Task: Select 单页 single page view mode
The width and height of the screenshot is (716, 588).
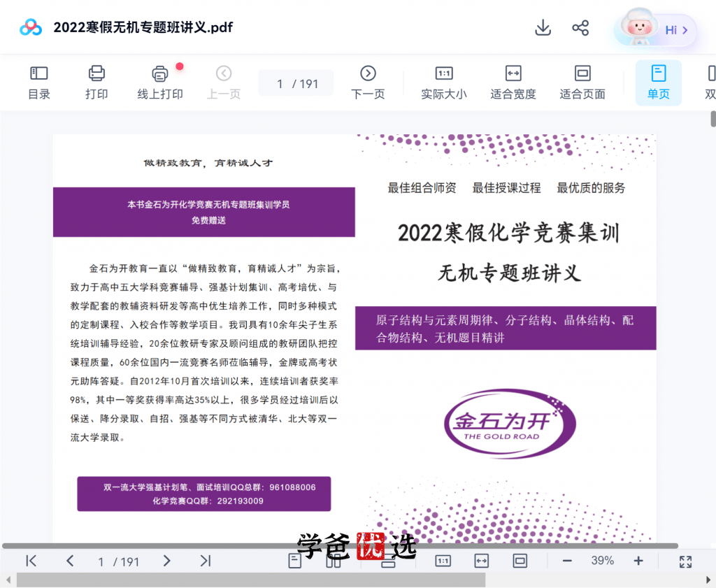Action: tap(659, 83)
